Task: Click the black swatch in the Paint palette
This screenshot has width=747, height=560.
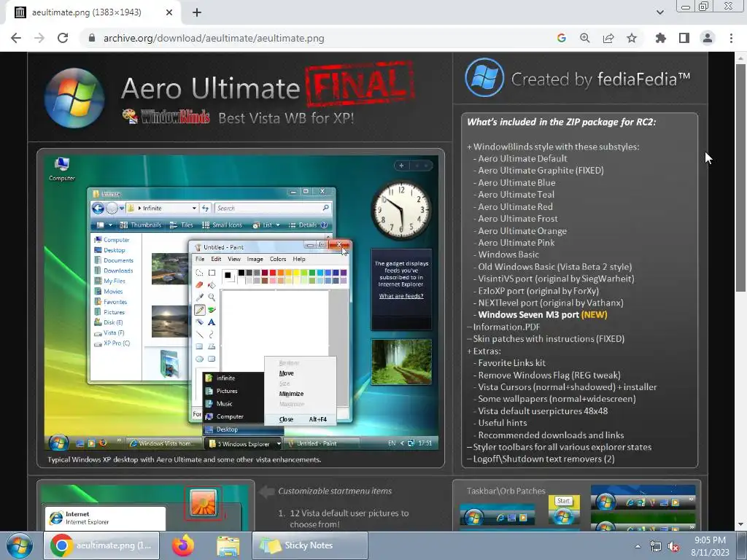Action: [241, 273]
